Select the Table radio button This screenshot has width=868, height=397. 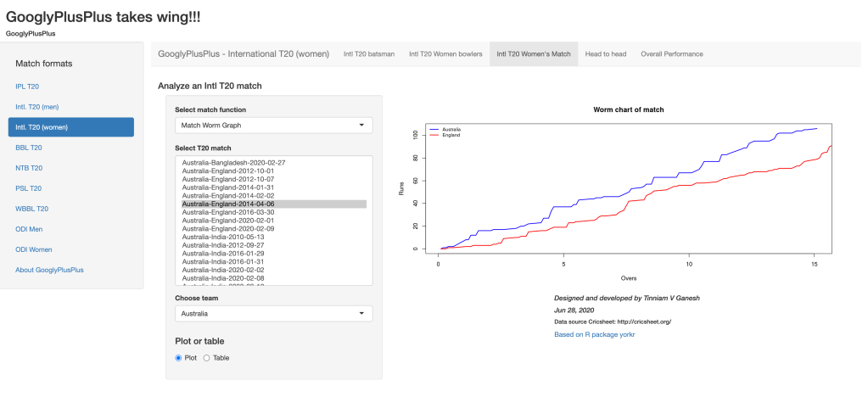coord(207,358)
